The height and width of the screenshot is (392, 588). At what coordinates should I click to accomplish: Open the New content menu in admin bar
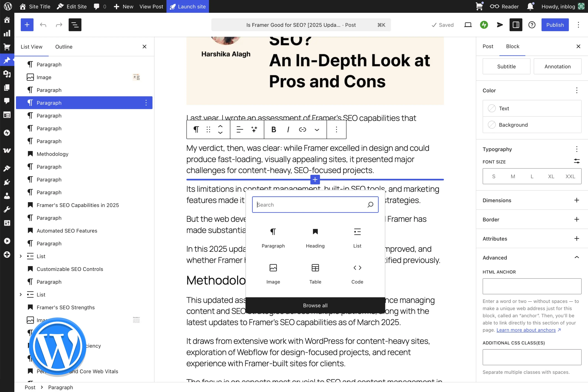point(123,6)
